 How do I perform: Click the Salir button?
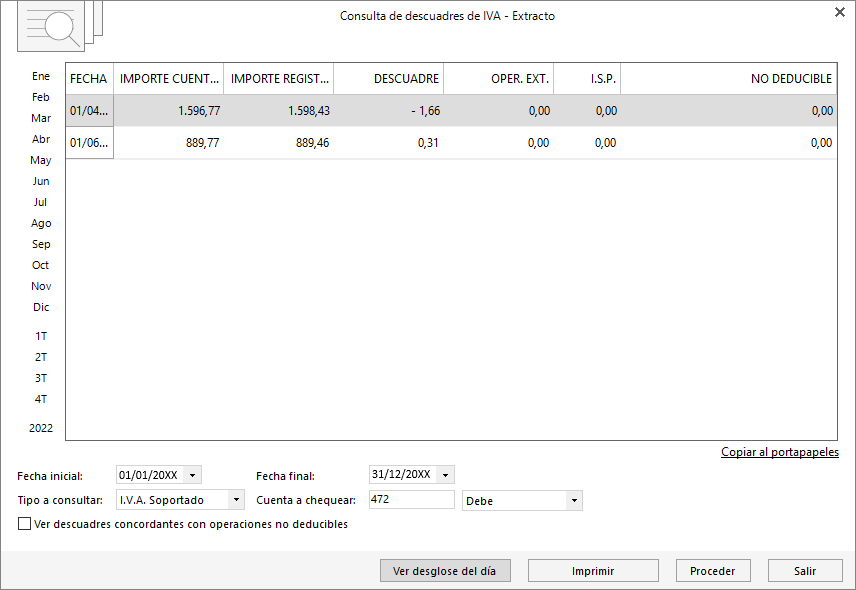(x=805, y=571)
